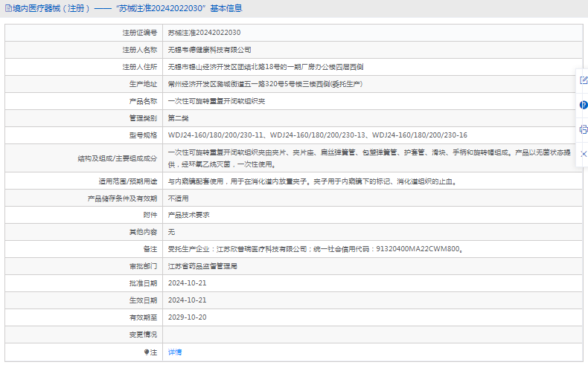The image size is (588, 365).
Task: Open the 详情 link
Action: [x=175, y=352]
